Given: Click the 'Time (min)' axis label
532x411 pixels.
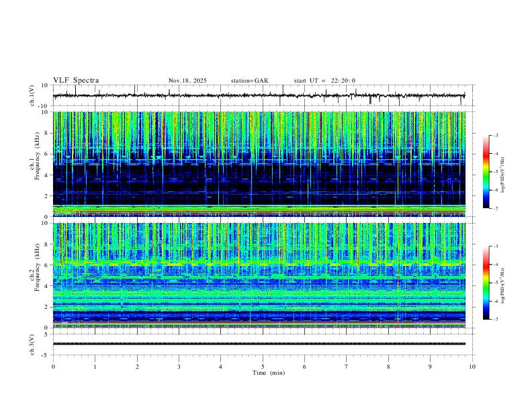Looking at the screenshot, I should (x=269, y=373).
